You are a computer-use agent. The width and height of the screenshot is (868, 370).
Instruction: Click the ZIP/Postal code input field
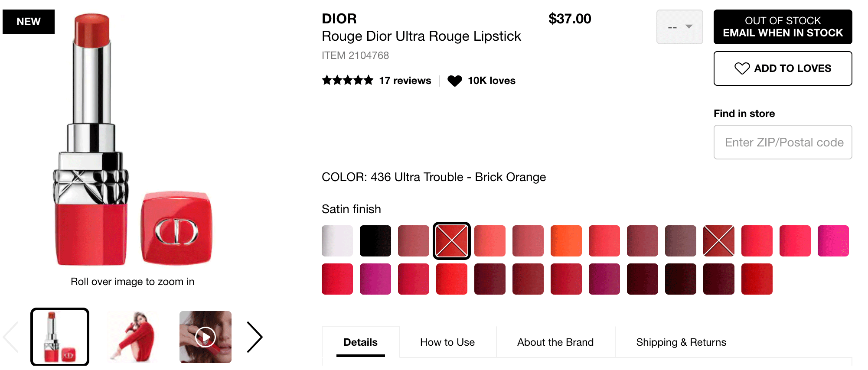783,142
